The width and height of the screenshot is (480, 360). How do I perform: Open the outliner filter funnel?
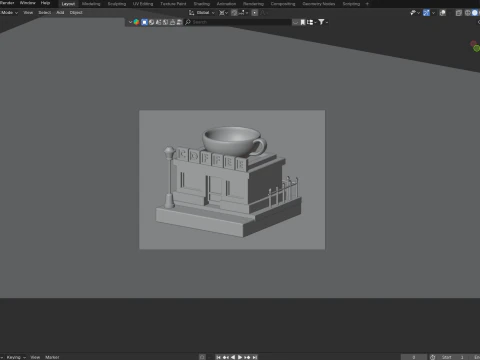click(321, 22)
